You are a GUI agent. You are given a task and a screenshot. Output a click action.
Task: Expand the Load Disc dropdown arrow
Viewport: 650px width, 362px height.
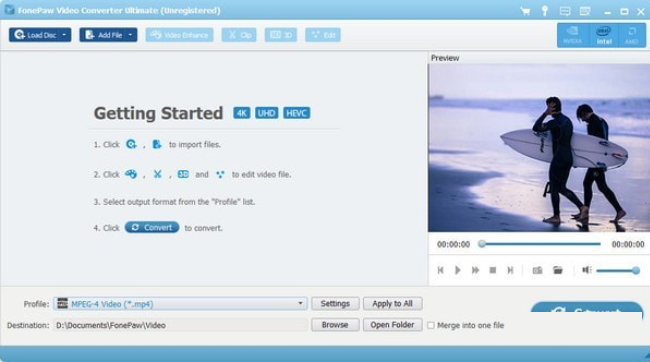[65, 35]
